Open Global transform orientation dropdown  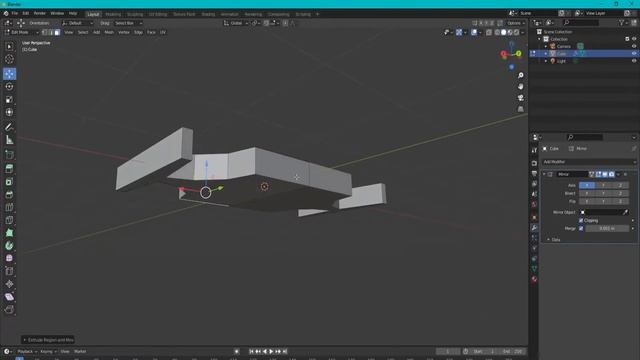[x=236, y=23]
